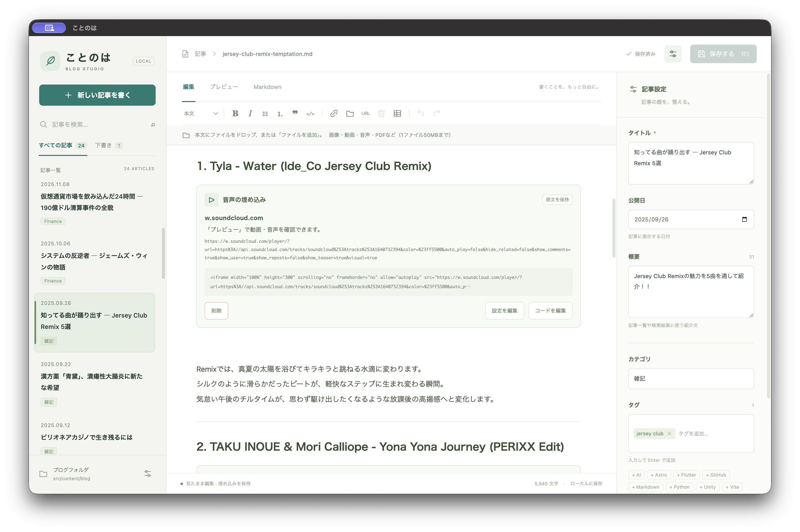Toggle bold formatting in the editor toolbar
Image resolution: width=800 pixels, height=532 pixels.
tap(235, 114)
